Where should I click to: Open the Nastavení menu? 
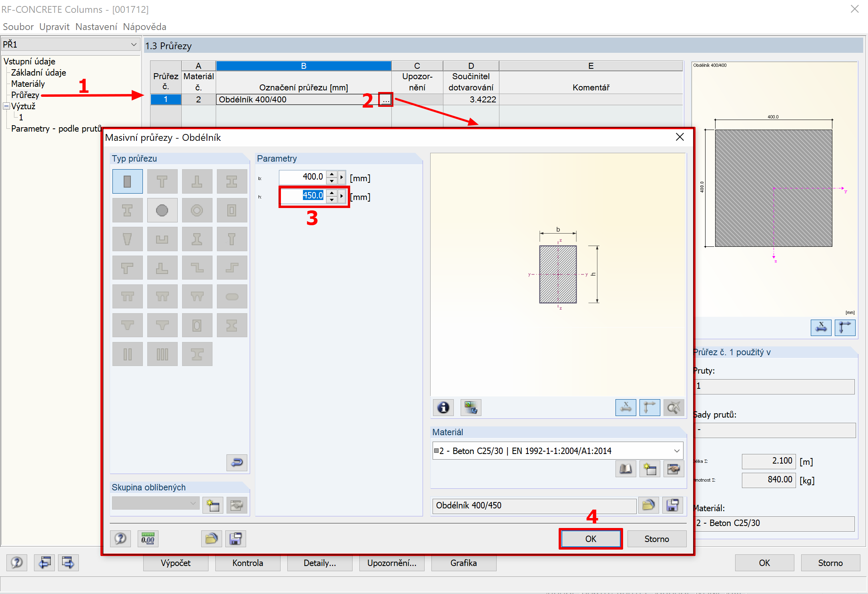pyautogui.click(x=96, y=27)
